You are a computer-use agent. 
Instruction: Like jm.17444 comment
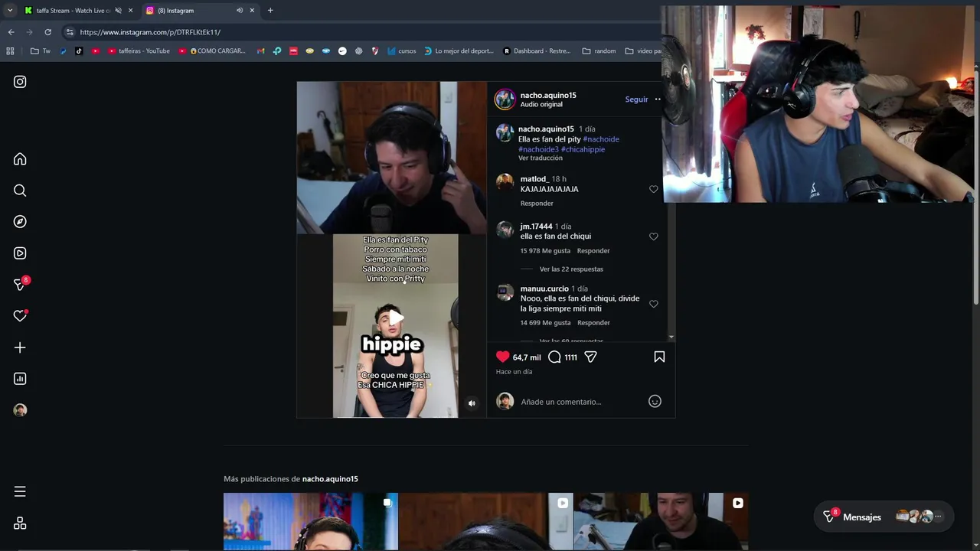[x=653, y=236]
